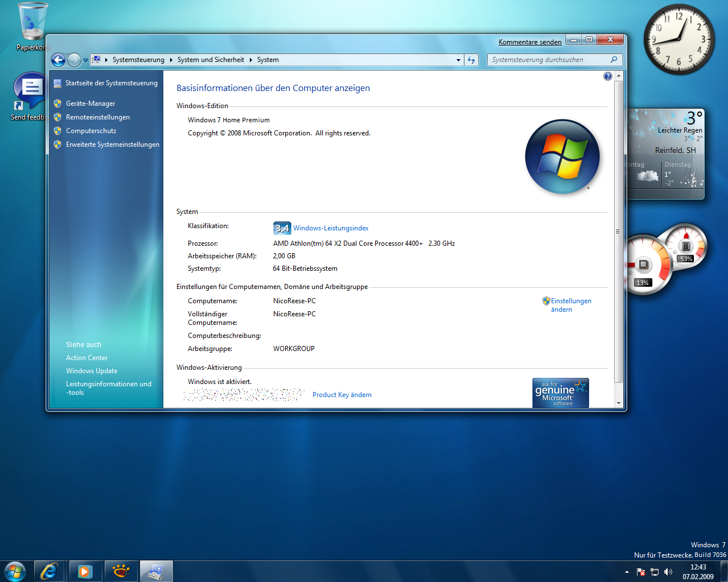Open the orange eye app on taskbar
728x582 pixels.
[121, 571]
